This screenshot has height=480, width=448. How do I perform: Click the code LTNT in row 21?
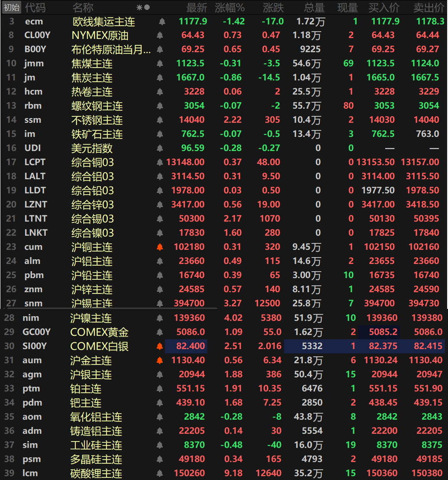(x=35, y=219)
